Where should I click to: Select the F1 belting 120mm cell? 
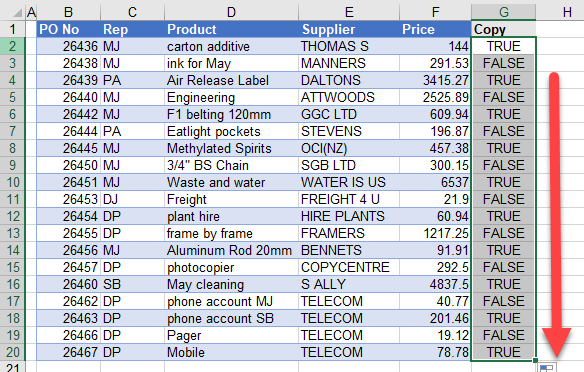click(231, 114)
